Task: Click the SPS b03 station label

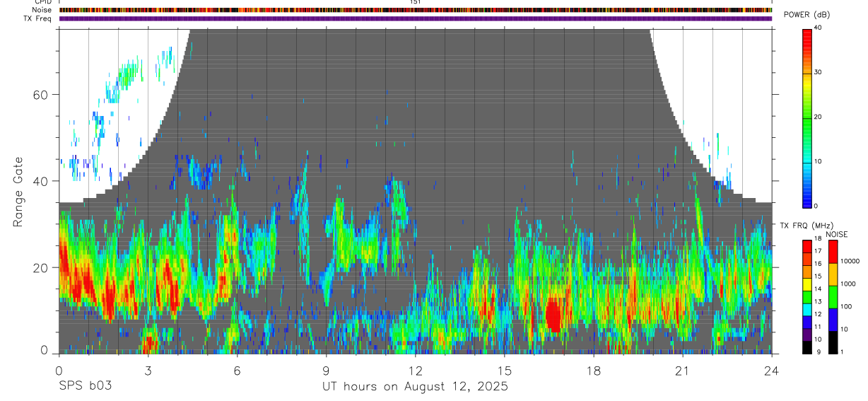Action: [85, 387]
